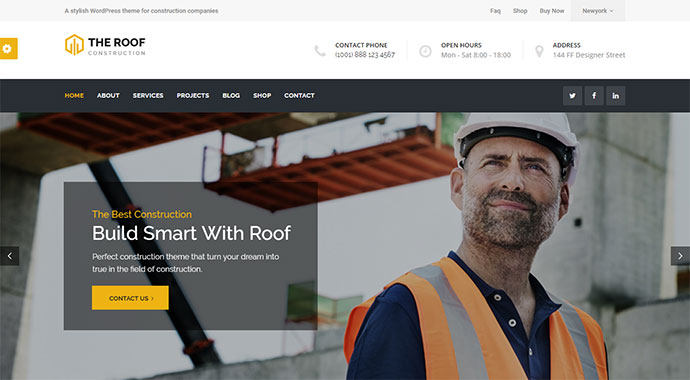Open the Contact menu item
This screenshot has width=690, height=380.
(x=299, y=95)
